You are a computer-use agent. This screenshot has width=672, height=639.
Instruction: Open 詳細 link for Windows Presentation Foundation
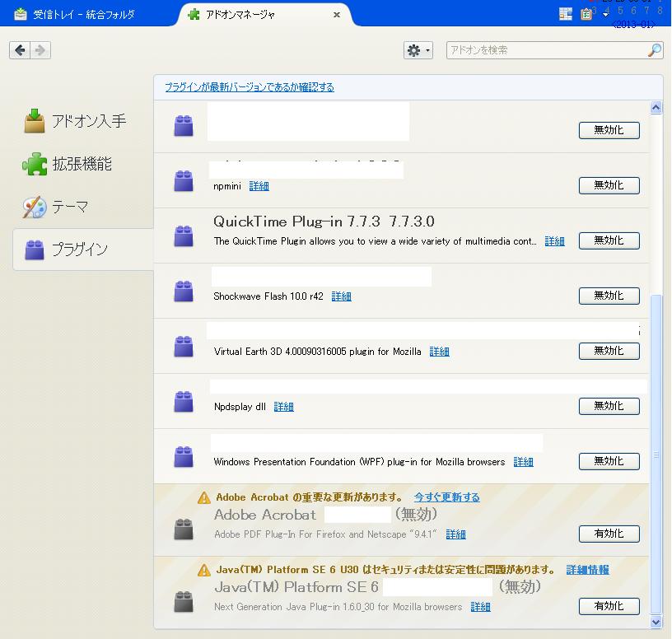[x=523, y=462]
